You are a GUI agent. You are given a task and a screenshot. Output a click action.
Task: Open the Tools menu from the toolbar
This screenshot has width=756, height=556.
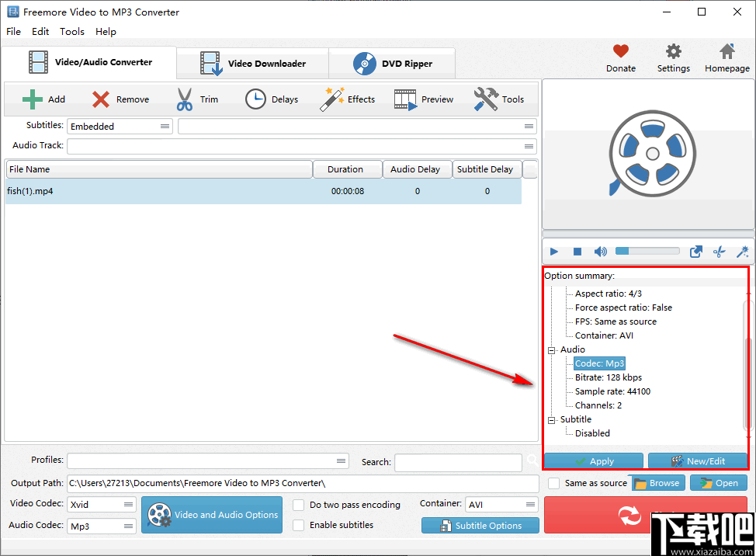point(500,99)
